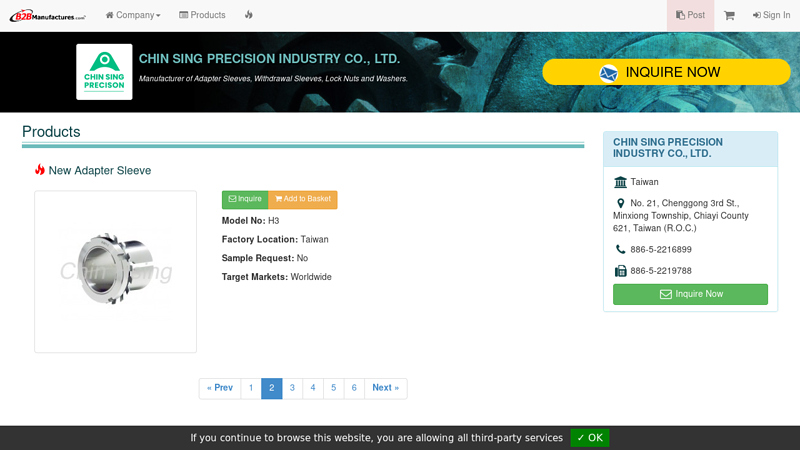The image size is (800, 450).
Task: Go to pagination page 1
Action: [251, 388]
